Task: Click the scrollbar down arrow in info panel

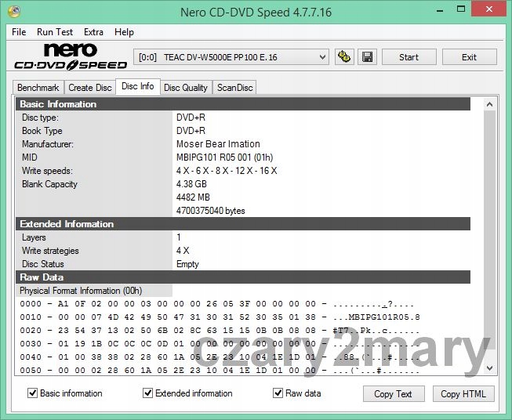Action: (x=490, y=367)
